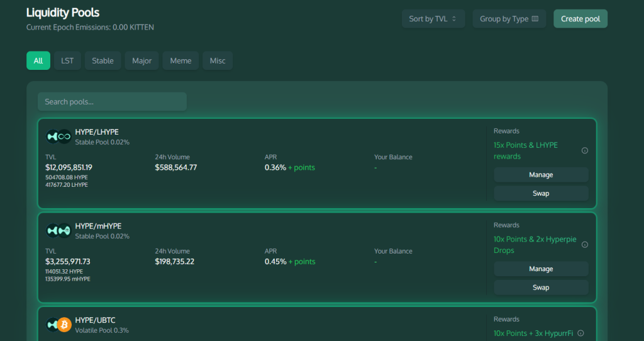Toggle Group by Type grouping
644x341 pixels.
click(508, 19)
